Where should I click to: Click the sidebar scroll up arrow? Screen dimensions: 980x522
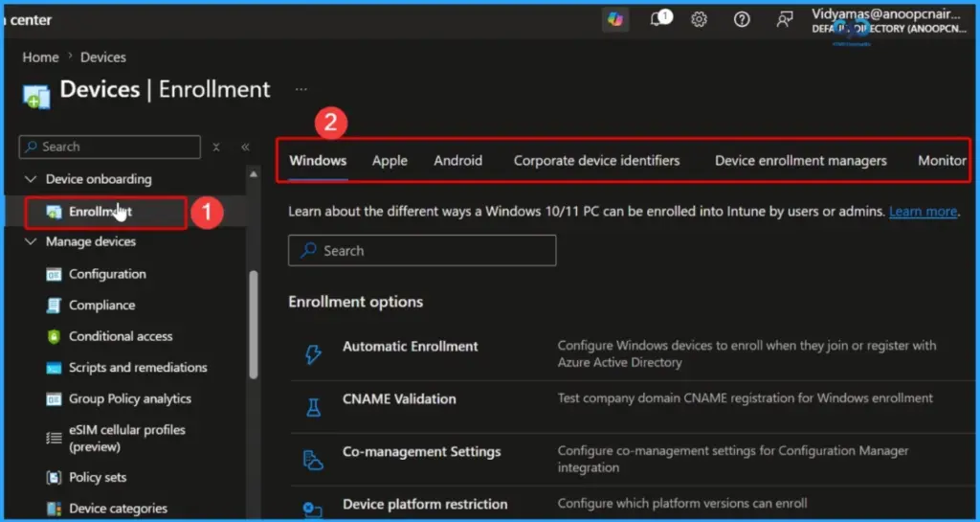point(253,174)
